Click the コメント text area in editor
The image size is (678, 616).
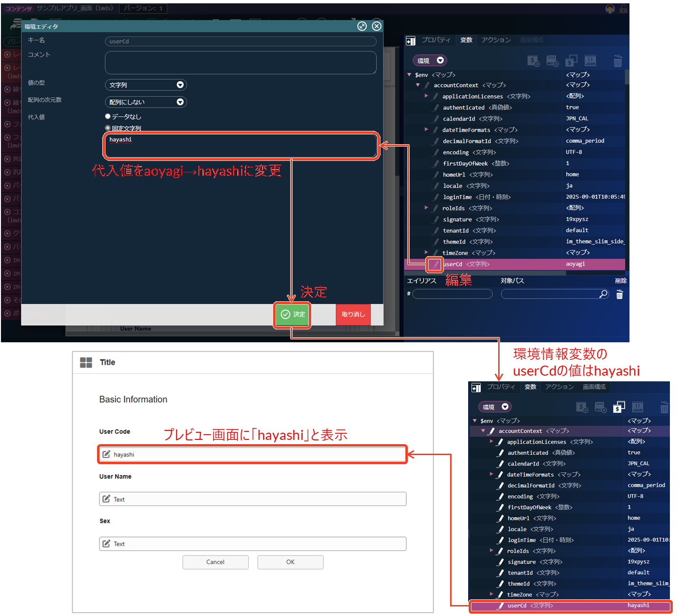pos(240,63)
